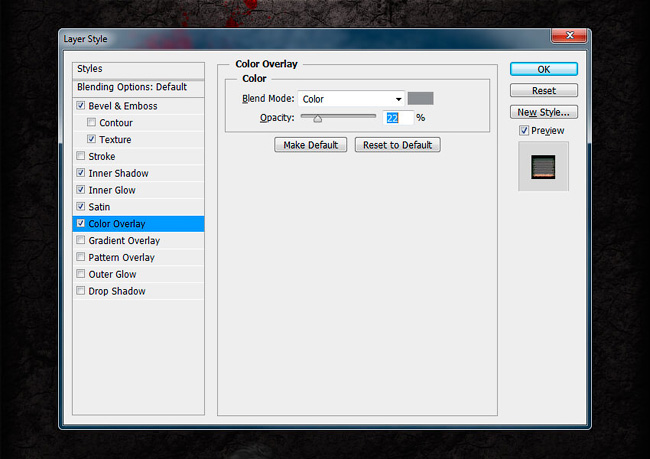Uncheck the Inner Glow checkbox
Image resolution: width=650 pixels, height=459 pixels.
coord(81,190)
